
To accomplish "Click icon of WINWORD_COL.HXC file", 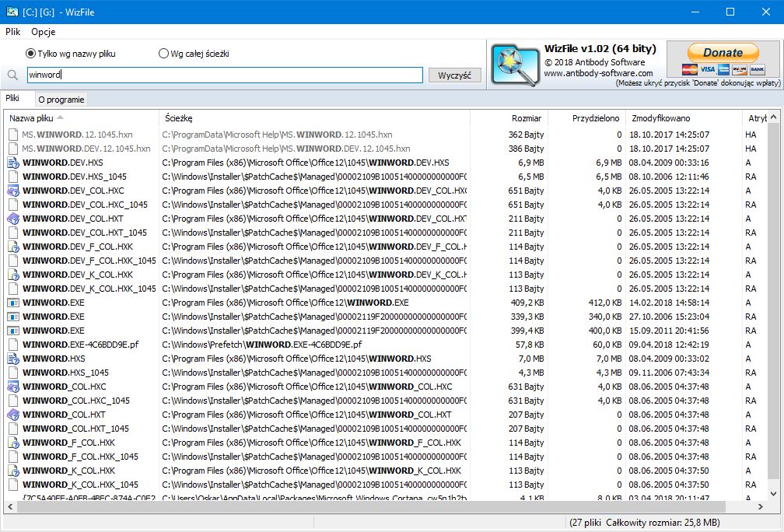I will click(13, 387).
